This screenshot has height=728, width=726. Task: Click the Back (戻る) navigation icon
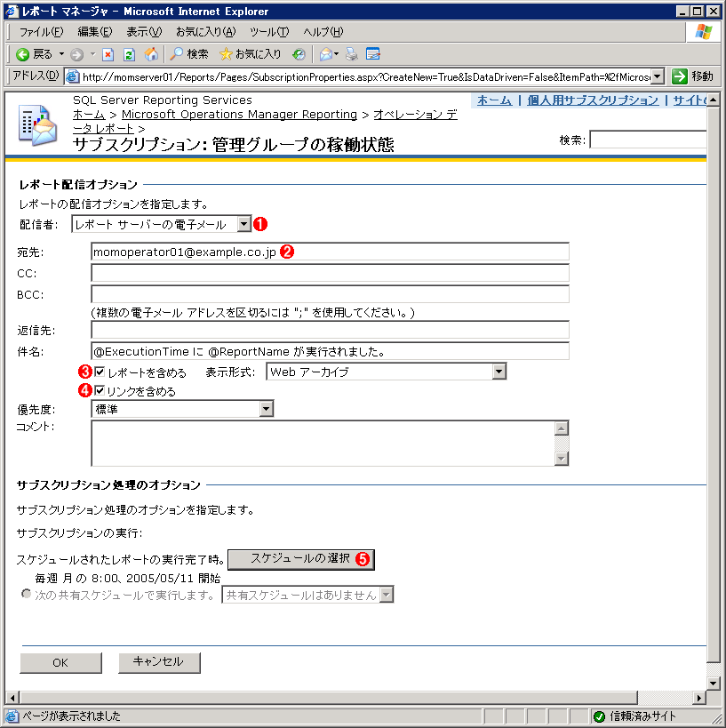pos(22,55)
